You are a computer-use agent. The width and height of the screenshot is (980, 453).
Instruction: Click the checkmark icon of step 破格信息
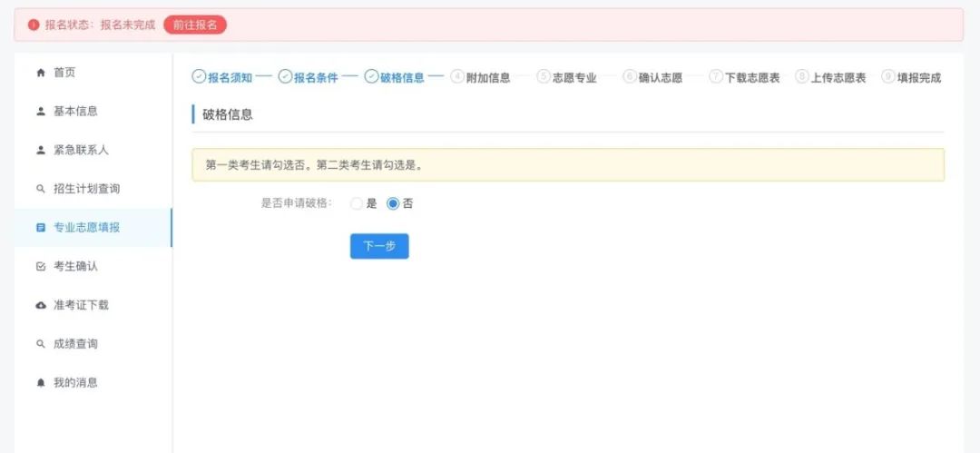pyautogui.click(x=371, y=77)
